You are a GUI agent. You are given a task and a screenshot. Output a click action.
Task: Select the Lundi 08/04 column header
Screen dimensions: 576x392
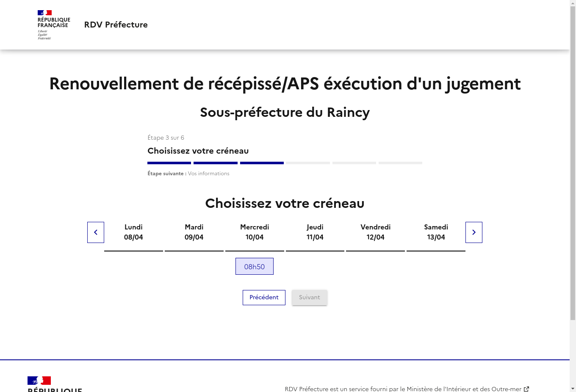[133, 232]
